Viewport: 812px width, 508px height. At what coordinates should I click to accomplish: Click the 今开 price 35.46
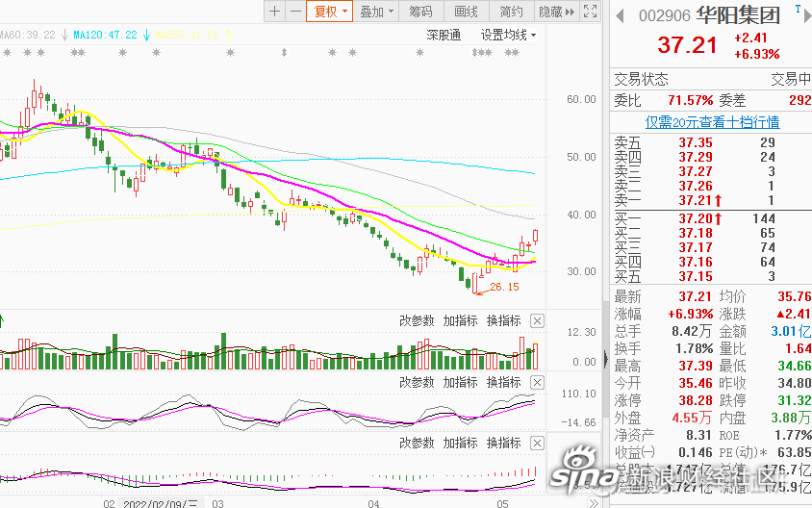coord(695,383)
